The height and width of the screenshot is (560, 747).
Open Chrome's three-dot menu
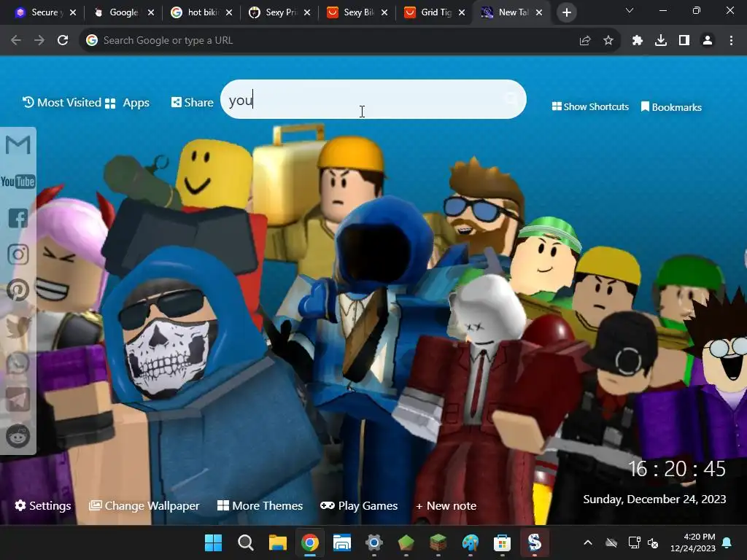coord(731,41)
